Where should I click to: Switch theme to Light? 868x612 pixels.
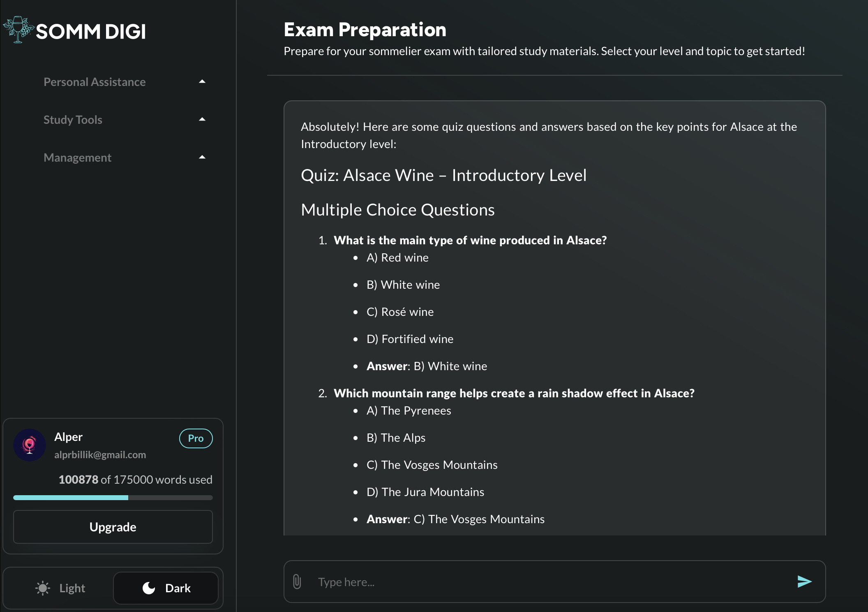tap(61, 588)
